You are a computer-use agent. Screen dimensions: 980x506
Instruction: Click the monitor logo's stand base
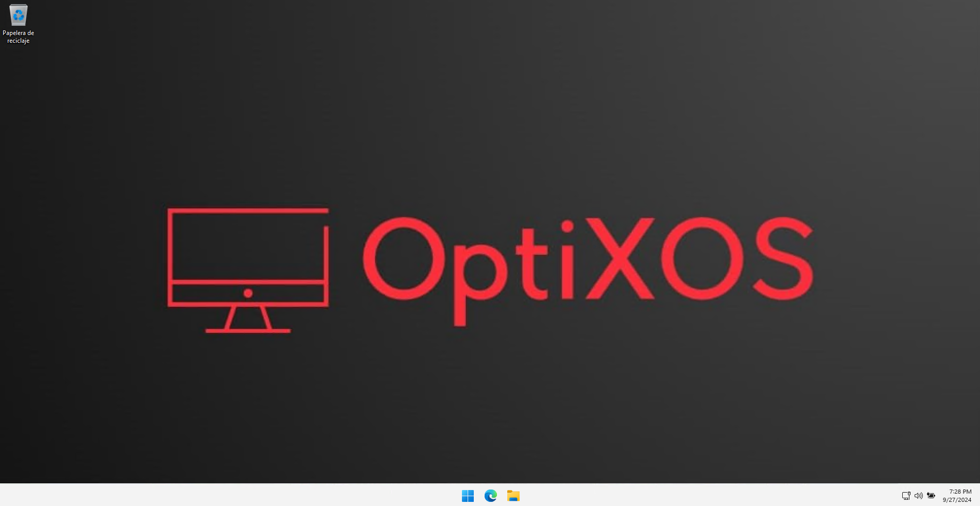(x=248, y=330)
